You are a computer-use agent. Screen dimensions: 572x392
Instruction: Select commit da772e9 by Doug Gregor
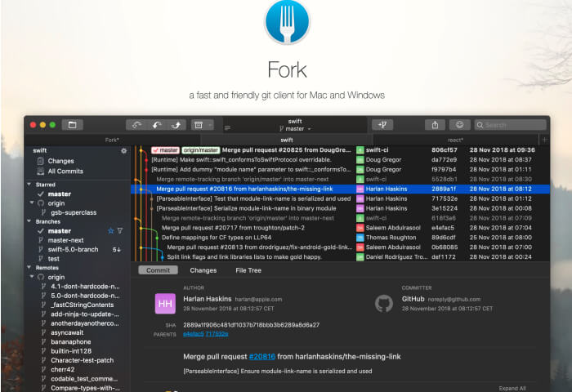tap(340, 160)
